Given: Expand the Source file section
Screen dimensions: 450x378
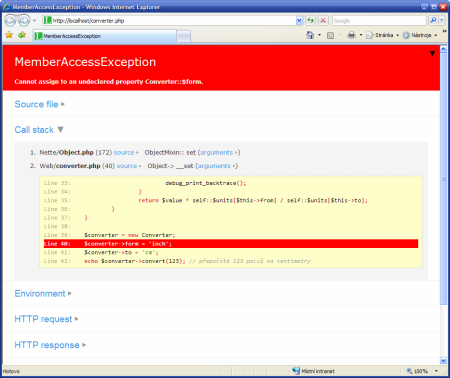Looking at the screenshot, I should (40, 104).
